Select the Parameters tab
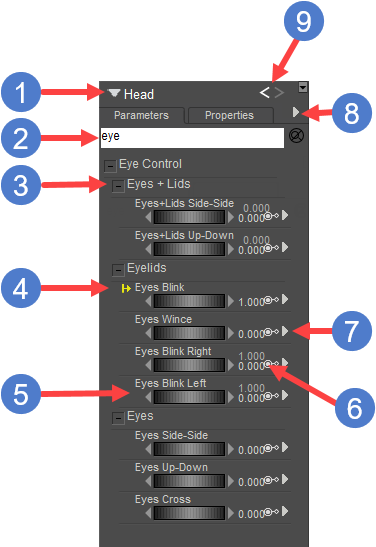The width and height of the screenshot is (376, 547). click(x=142, y=115)
